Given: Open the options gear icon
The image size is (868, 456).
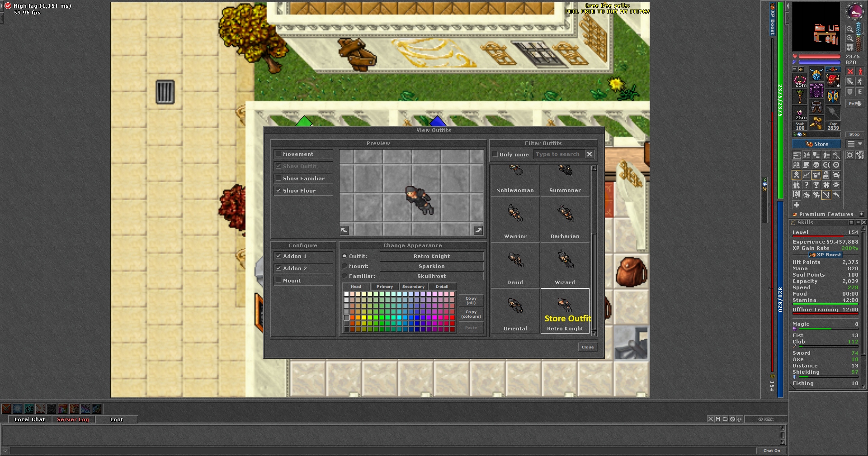Looking at the screenshot, I should 850,155.
